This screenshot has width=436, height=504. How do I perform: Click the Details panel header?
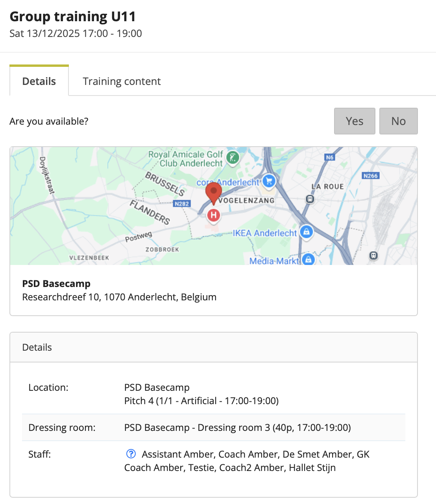[37, 347]
